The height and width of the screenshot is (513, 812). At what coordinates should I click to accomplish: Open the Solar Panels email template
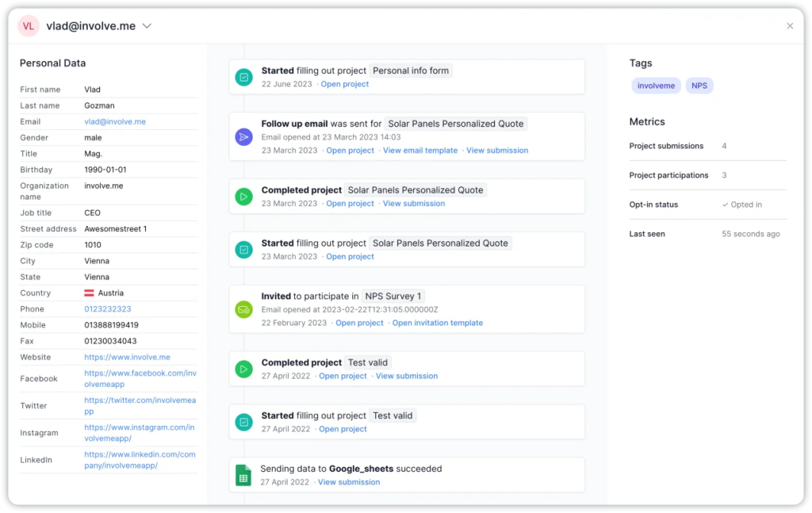point(420,150)
